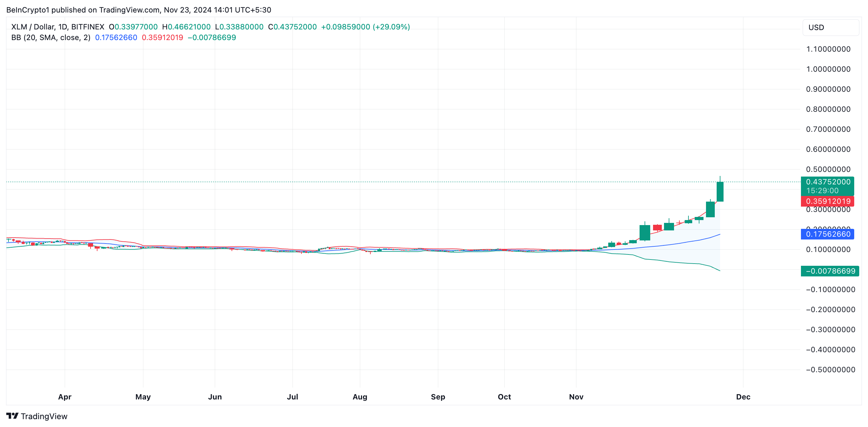
Task: Click the red candlestick in mid-November
Action: click(657, 228)
